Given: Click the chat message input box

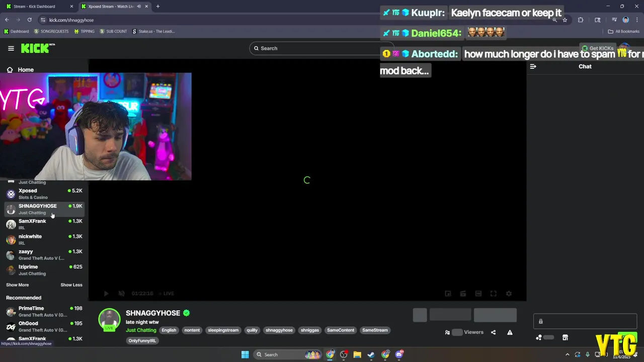Looking at the screenshot, I should [x=585, y=321].
